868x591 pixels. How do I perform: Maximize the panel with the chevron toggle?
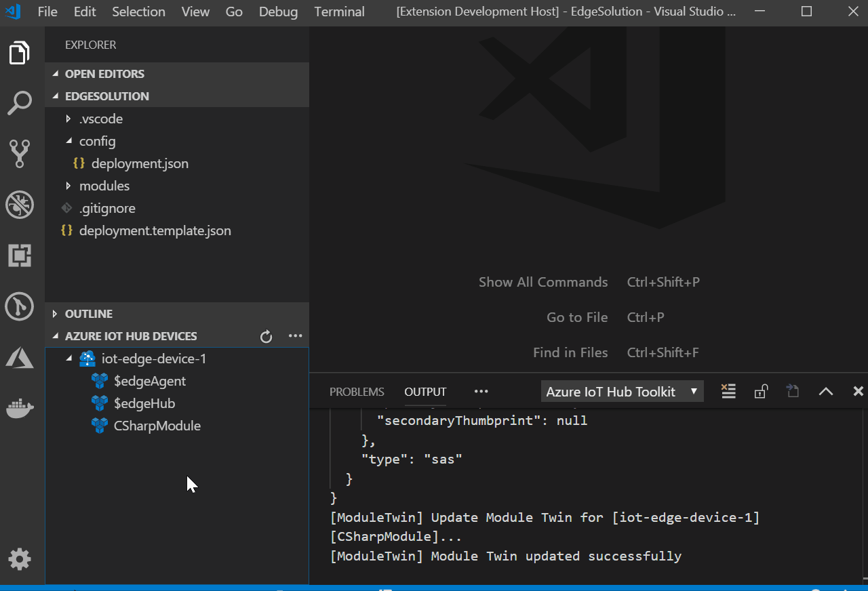[825, 391]
